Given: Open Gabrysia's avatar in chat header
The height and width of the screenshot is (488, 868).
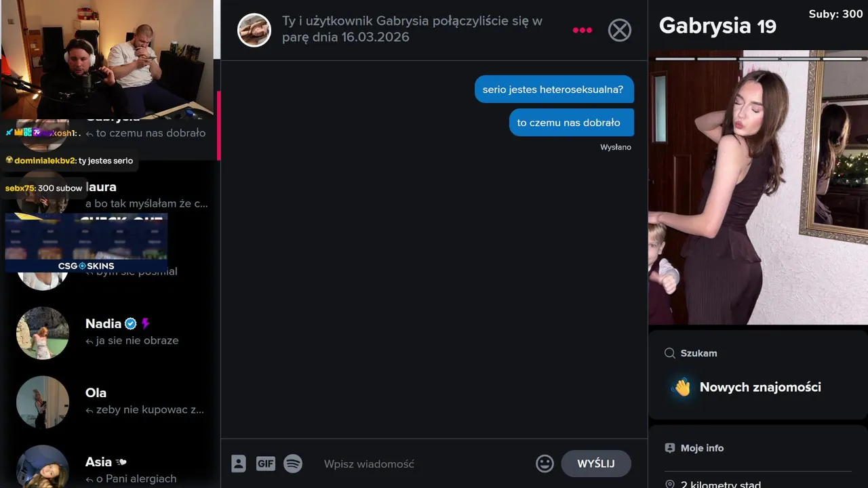Looking at the screenshot, I should click(254, 30).
